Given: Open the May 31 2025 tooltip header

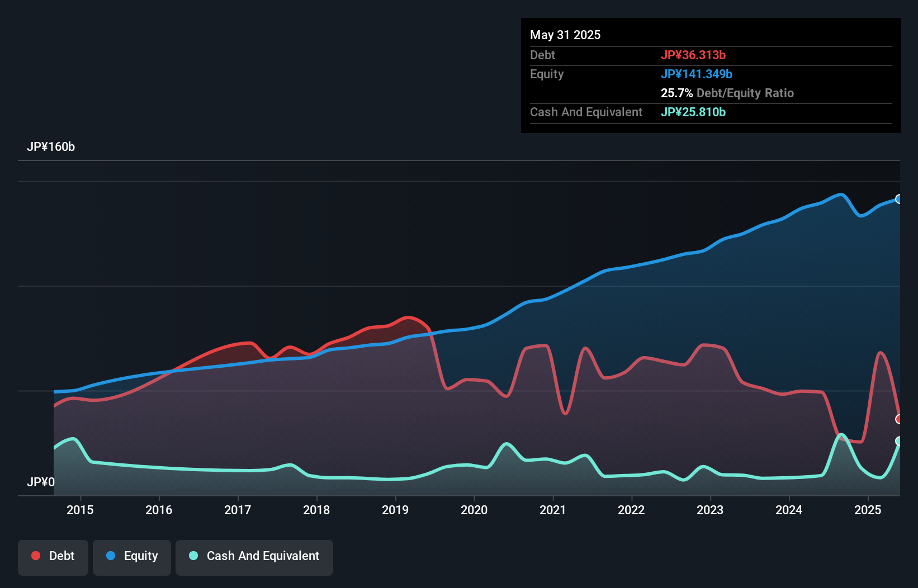Looking at the screenshot, I should [565, 35].
